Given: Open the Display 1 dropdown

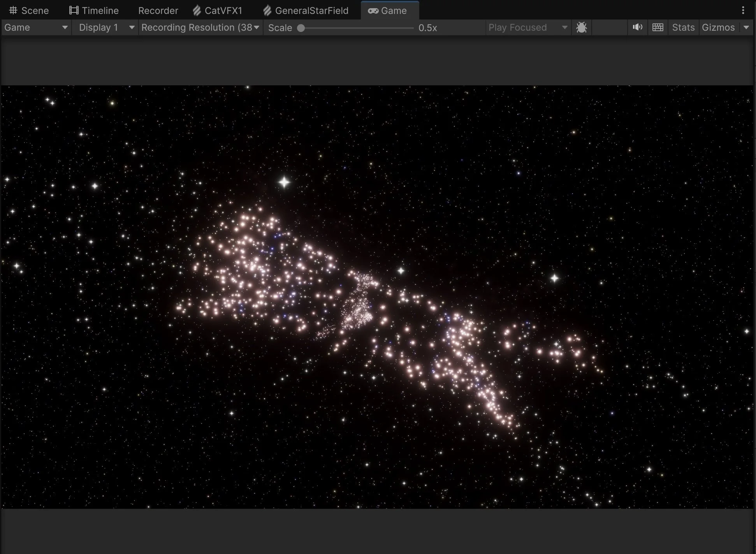Looking at the screenshot, I should click(x=105, y=27).
